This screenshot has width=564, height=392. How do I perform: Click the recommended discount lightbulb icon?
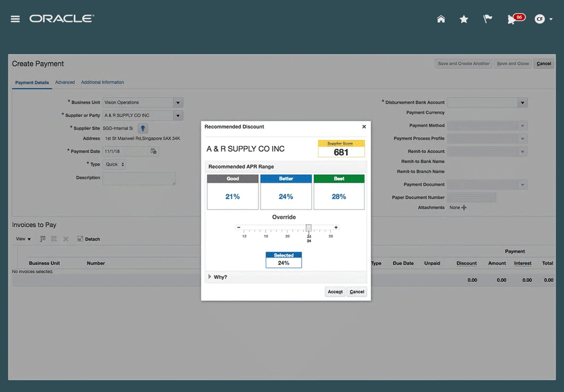click(143, 128)
